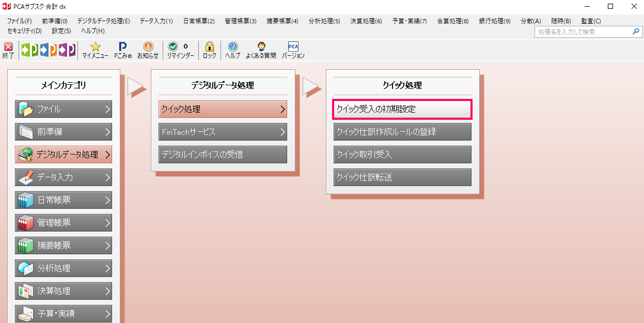This screenshot has width=644, height=323.
Task: Click the purple PCA arrow icon
Action: point(67,50)
